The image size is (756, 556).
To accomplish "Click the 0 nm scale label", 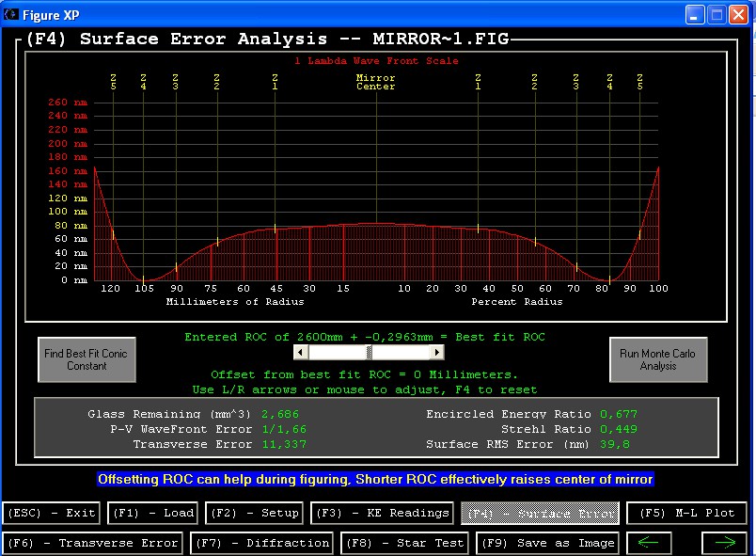I will (x=73, y=280).
